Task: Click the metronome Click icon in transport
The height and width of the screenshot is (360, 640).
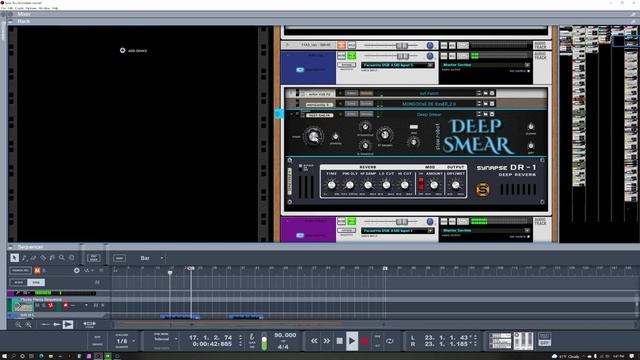Action: click(252, 337)
